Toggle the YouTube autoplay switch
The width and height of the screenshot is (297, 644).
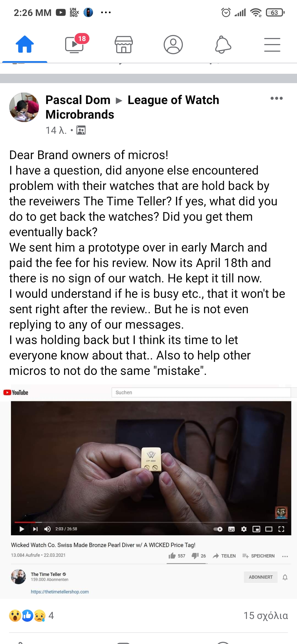click(218, 529)
